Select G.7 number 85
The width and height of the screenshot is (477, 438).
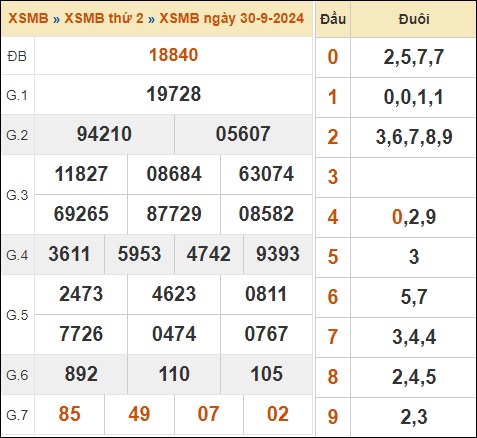coord(69,414)
